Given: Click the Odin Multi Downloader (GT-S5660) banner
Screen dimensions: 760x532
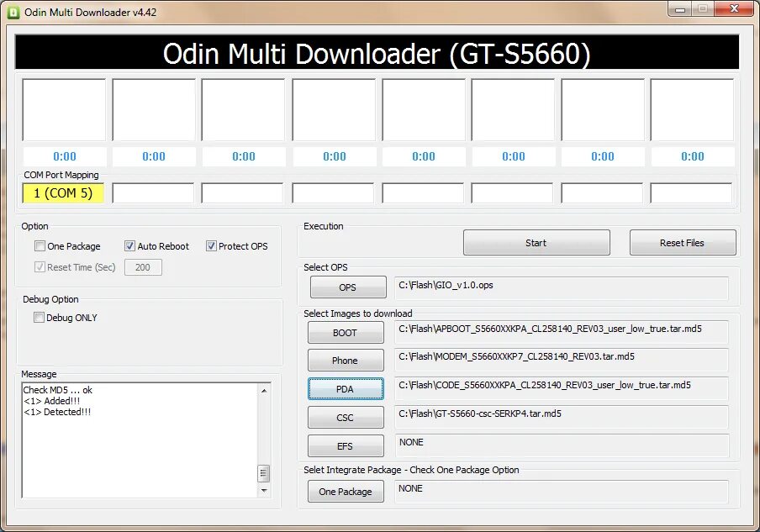Looking at the screenshot, I should (377, 52).
